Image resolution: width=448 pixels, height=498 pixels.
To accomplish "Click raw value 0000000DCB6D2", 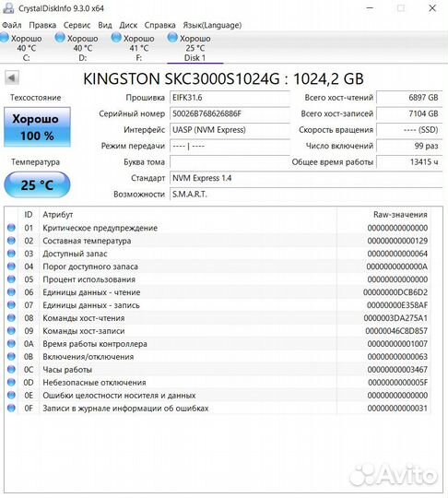I will point(395,292).
